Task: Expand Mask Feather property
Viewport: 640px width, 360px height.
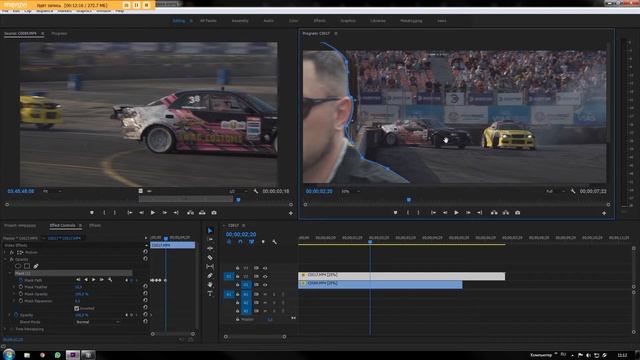Action: 13,287
